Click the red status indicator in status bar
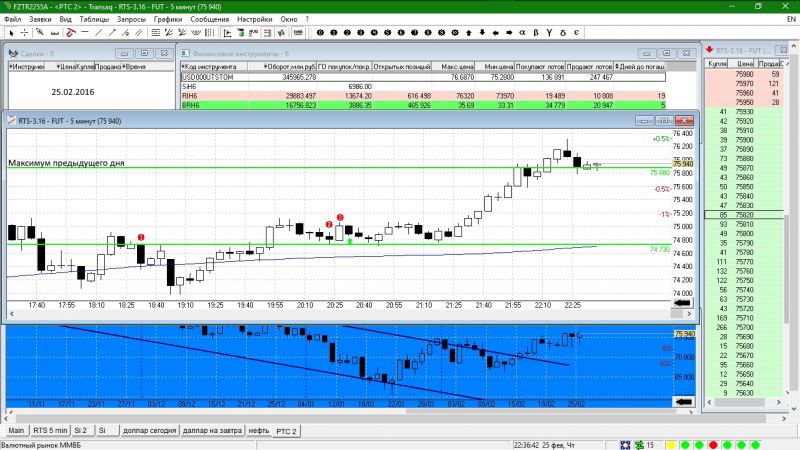The height and width of the screenshot is (450, 800). (x=713, y=445)
